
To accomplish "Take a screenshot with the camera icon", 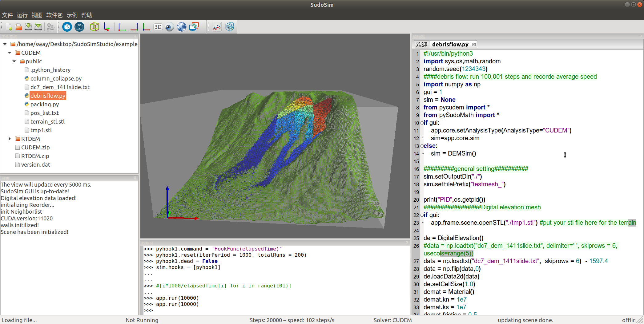I will pos(79,27).
